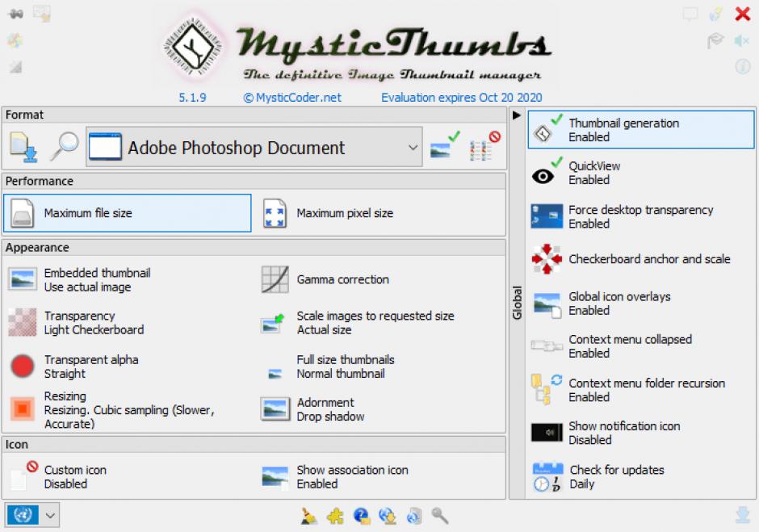The image size is (759, 532).
Task: Click version number 5.1.9
Action: (x=193, y=98)
